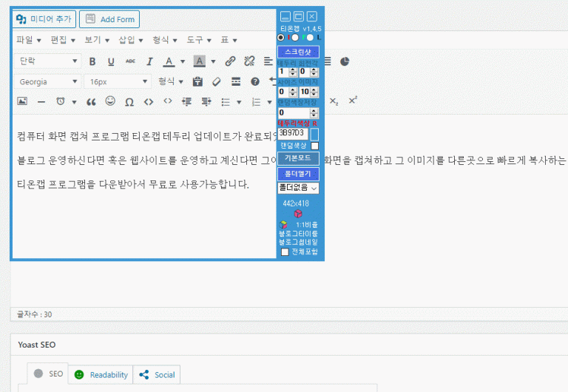Switch to the Readability tab
The width and height of the screenshot is (568, 392).
pyautogui.click(x=101, y=375)
